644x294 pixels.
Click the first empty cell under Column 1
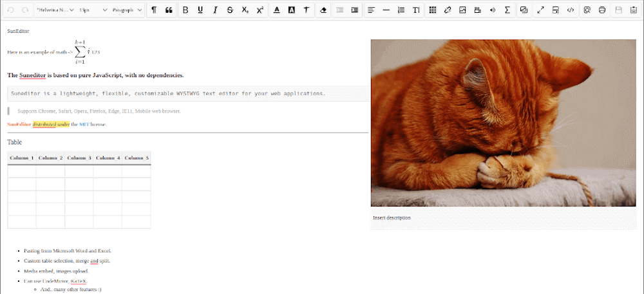(22, 171)
